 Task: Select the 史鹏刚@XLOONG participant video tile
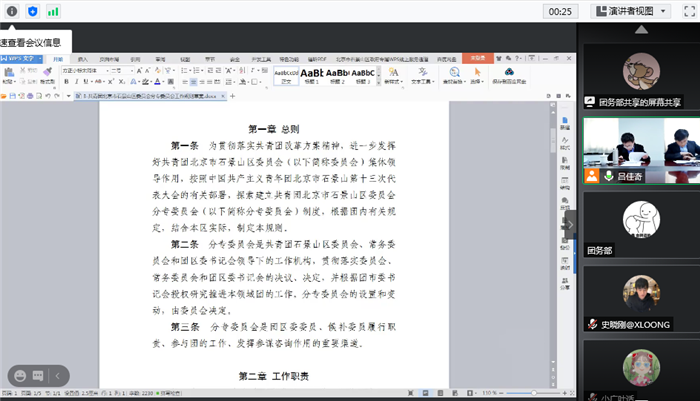click(x=641, y=298)
